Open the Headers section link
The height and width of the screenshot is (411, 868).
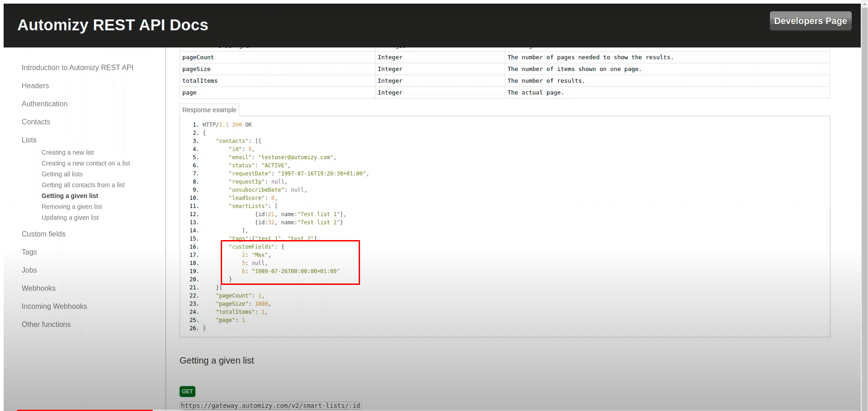(35, 85)
